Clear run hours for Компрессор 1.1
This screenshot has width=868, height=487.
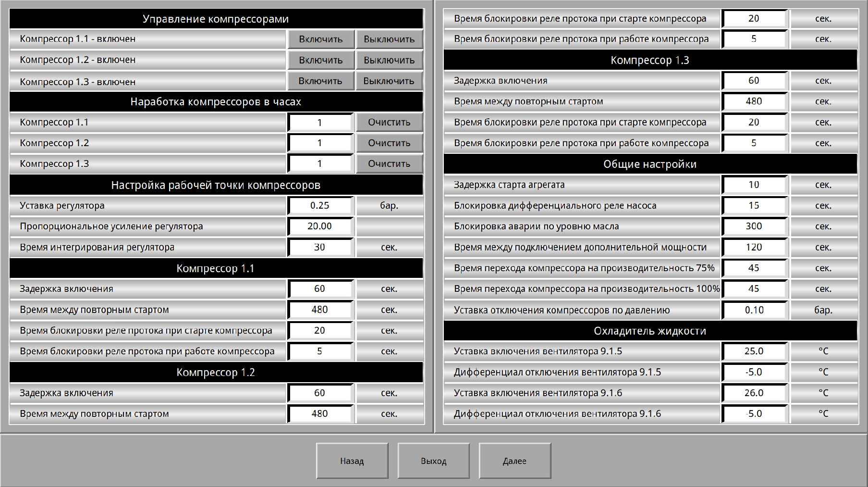coord(389,122)
